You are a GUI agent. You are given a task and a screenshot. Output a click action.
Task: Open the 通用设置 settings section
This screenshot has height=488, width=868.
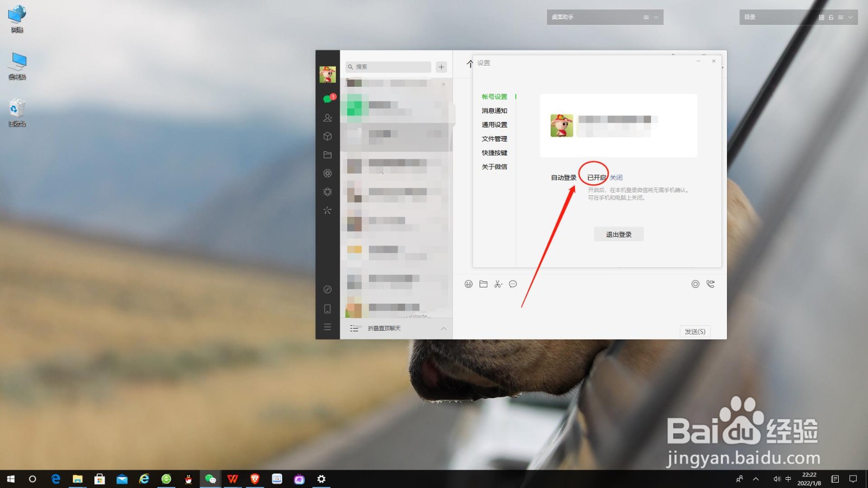click(x=494, y=124)
